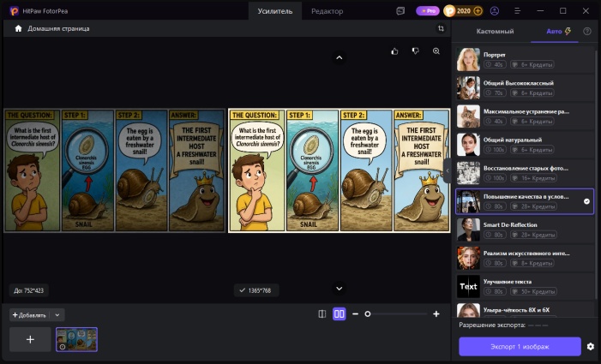Image resolution: width=601 pixels, height=364 pixels.
Task: Select the Повышение качества в услов... model
Action: tap(525, 201)
